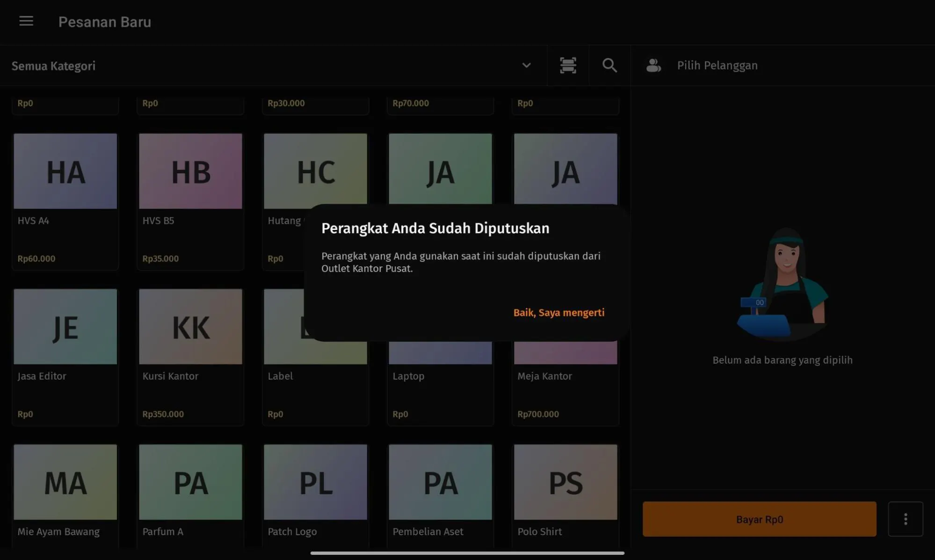Tap the bottom home indicator bar

tap(467, 553)
